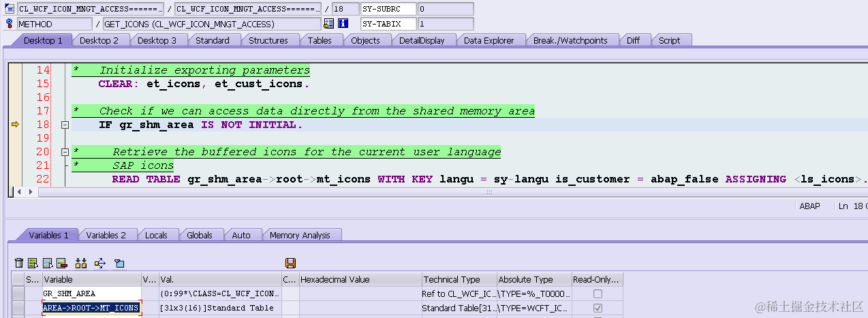Click the GET_ICONS method name field
Image resolution: width=868 pixels, height=318 pixels.
tap(212, 24)
